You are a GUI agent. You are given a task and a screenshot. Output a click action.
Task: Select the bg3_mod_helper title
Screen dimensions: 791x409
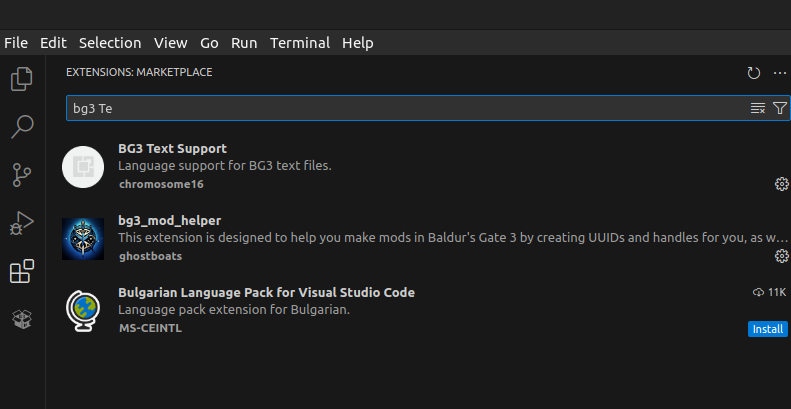(170, 221)
